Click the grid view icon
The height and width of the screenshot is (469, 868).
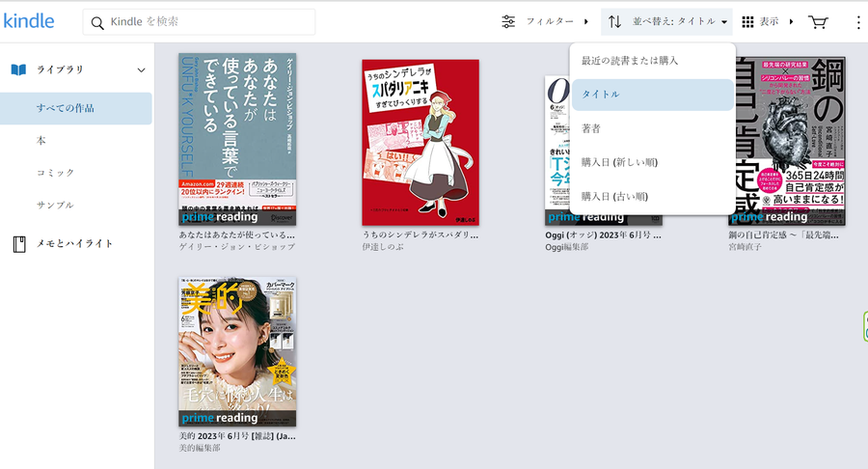(x=747, y=21)
